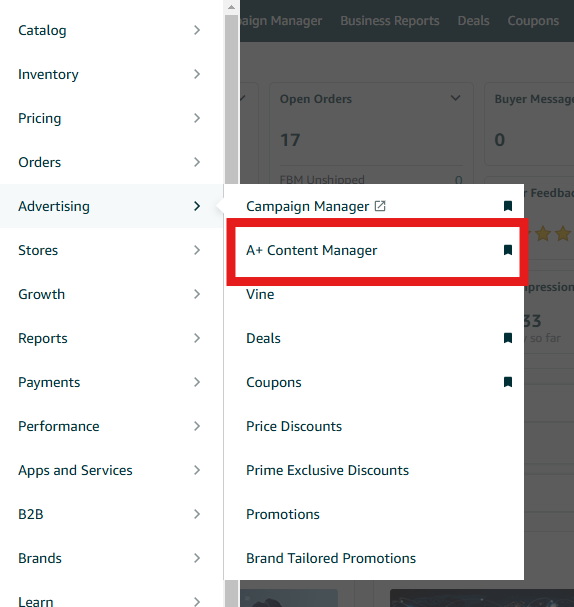
Task: Remove bookmark next to Coupons
Action: pyautogui.click(x=508, y=382)
